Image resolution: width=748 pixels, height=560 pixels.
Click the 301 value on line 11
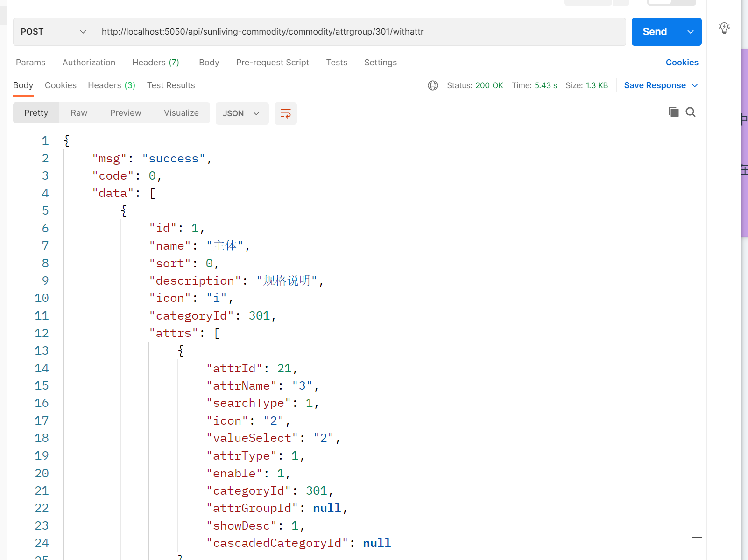click(259, 316)
